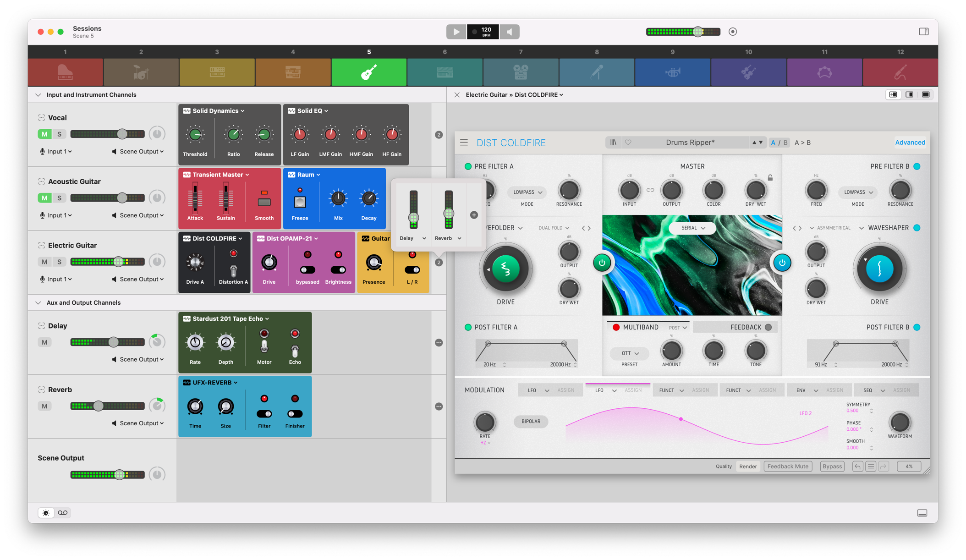Toggle blue distortion B power button
This screenshot has height=560, width=966.
coord(782,263)
